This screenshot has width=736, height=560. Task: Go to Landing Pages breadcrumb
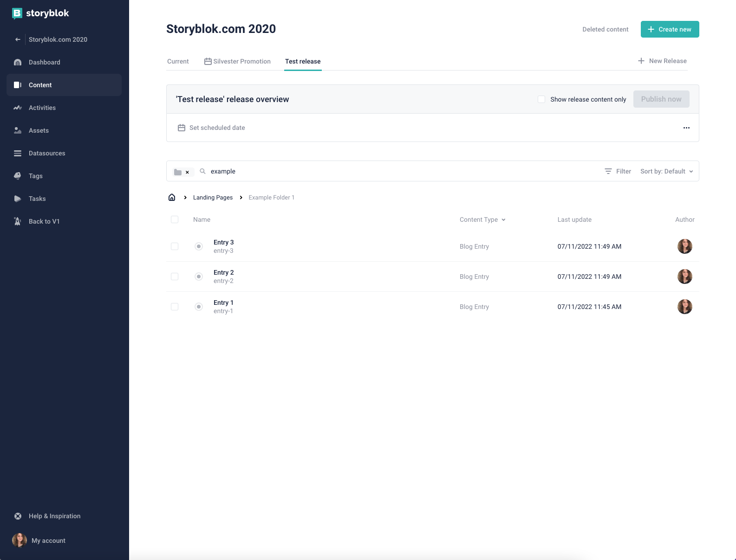pyautogui.click(x=213, y=197)
